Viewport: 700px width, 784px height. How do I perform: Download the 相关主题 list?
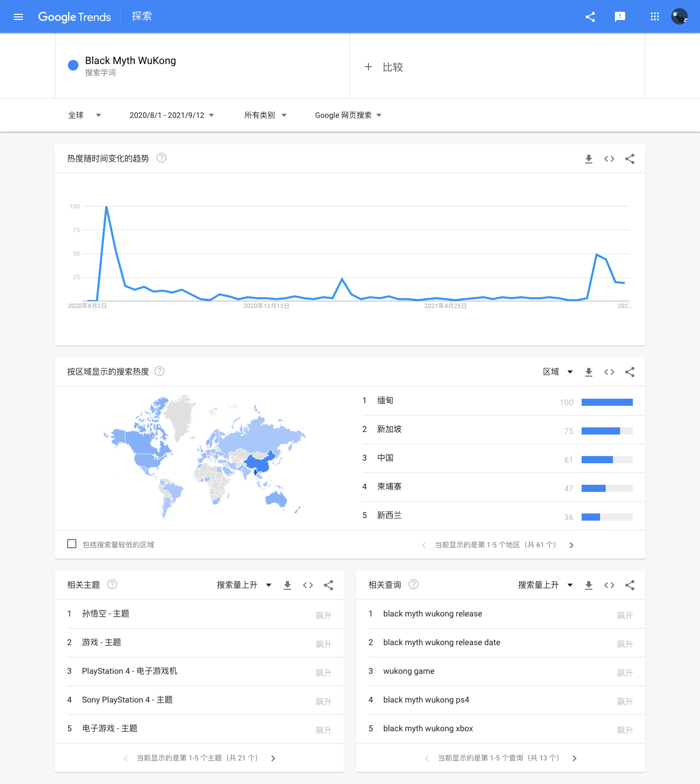pos(287,585)
